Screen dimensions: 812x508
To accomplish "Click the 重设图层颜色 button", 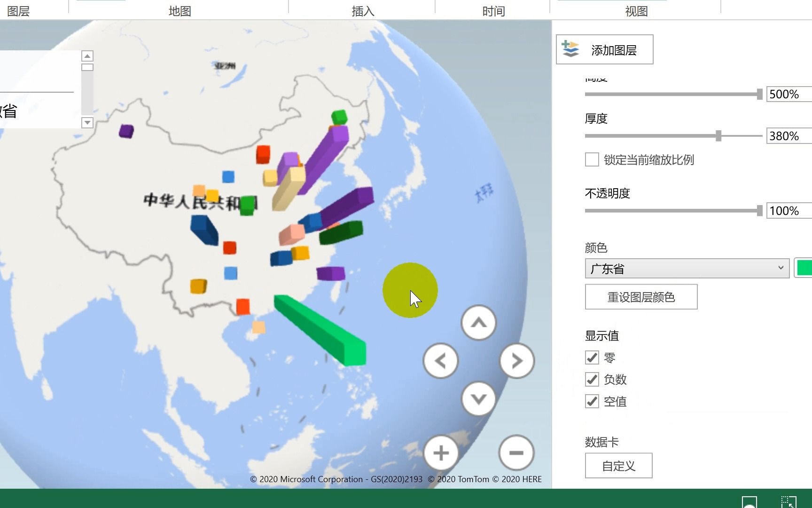I will coord(641,297).
